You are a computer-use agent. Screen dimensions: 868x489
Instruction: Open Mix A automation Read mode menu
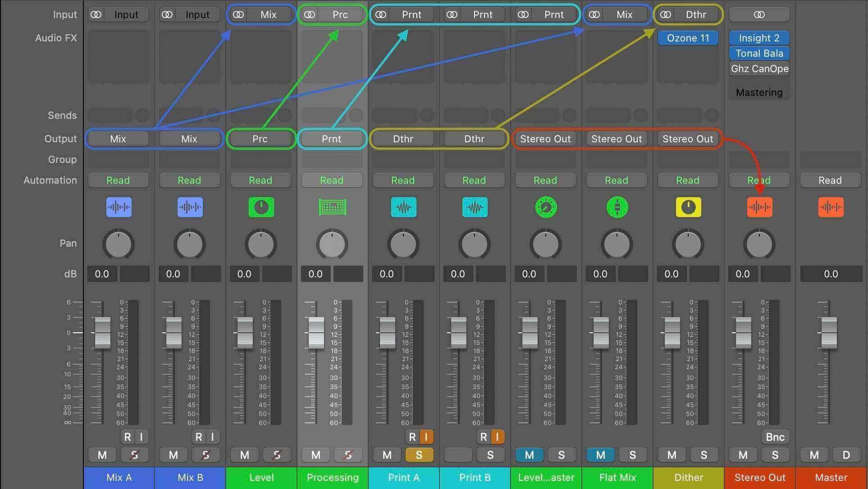118,180
